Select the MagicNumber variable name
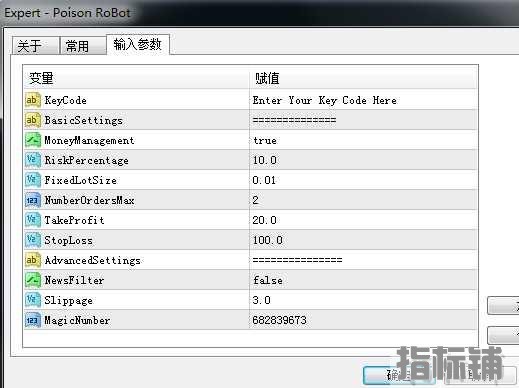This screenshot has width=519, height=388. 77,320
